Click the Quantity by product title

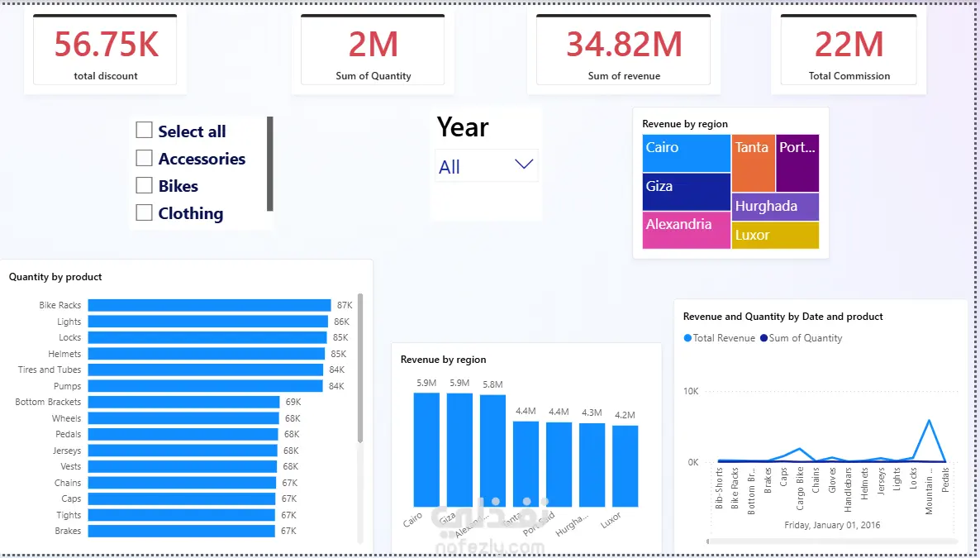(x=55, y=276)
